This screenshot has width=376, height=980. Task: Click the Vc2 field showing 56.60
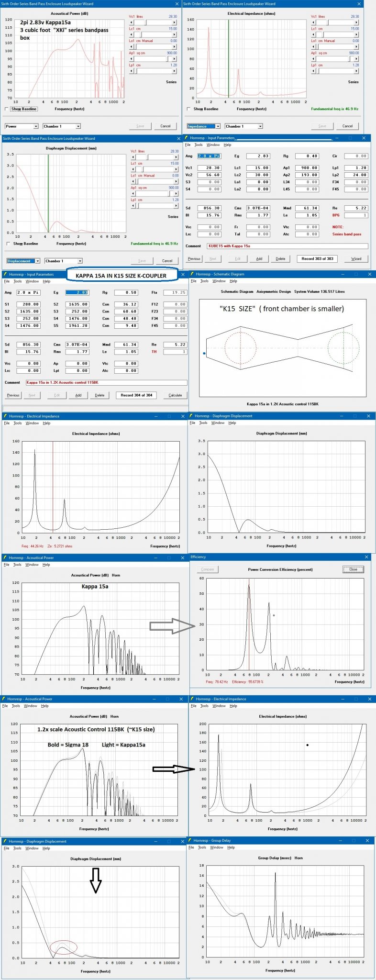click(210, 175)
